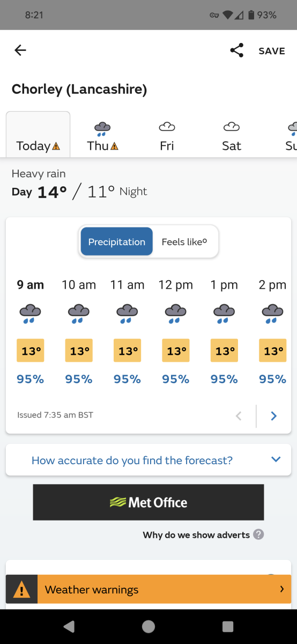The width and height of the screenshot is (297, 644).
Task: Tap Android home navigation button
Action: [148, 626]
